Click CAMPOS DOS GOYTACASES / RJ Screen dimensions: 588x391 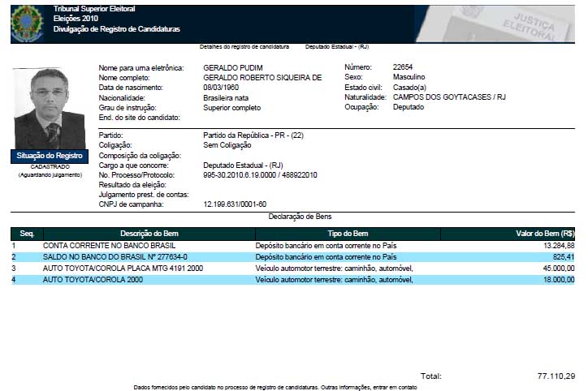click(x=449, y=97)
